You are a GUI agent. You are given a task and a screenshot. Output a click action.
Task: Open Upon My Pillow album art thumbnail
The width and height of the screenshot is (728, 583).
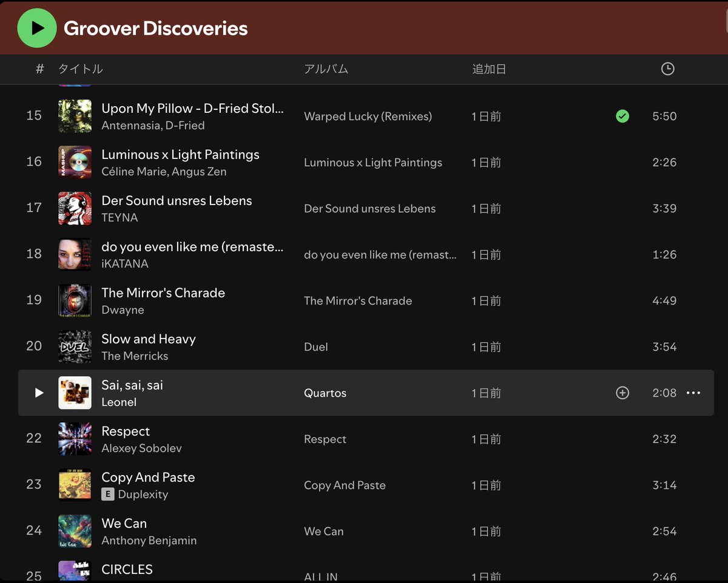tap(75, 116)
